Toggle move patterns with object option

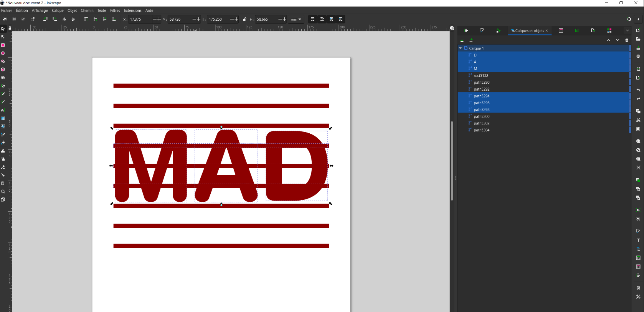tap(340, 19)
